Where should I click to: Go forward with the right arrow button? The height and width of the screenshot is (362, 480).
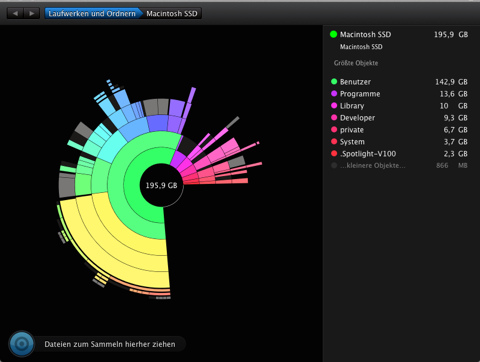(32, 13)
